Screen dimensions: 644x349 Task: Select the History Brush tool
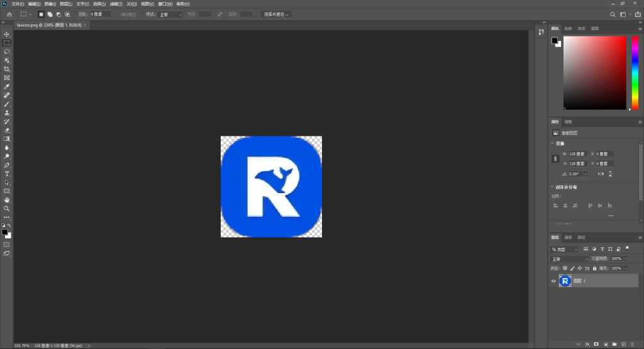coord(6,121)
